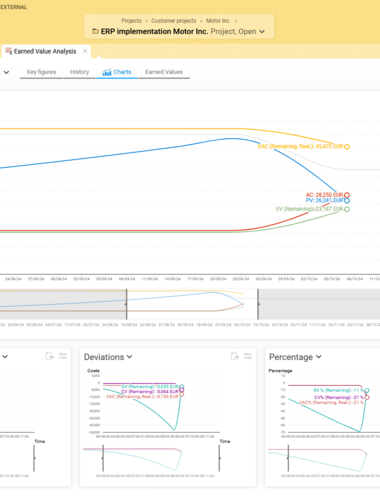Click the CV (Remaining) marker in Deviations chart
The width and height of the screenshot is (380, 501).
(182, 390)
